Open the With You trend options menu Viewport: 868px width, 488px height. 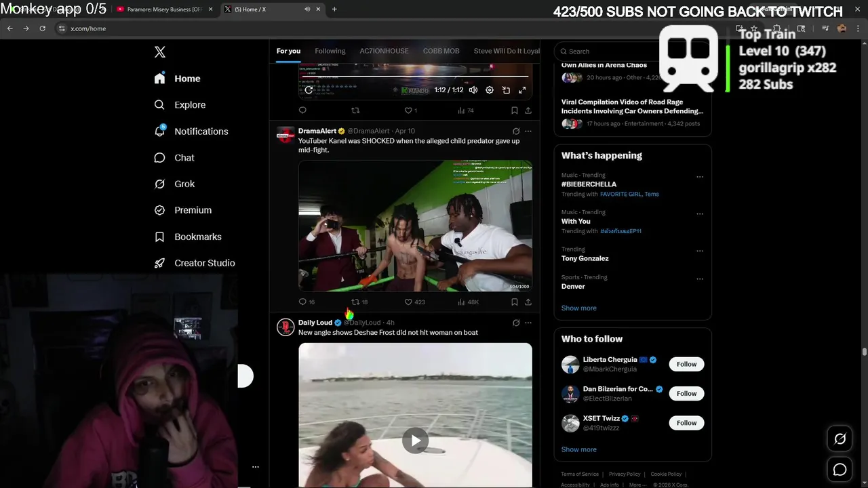tap(700, 214)
